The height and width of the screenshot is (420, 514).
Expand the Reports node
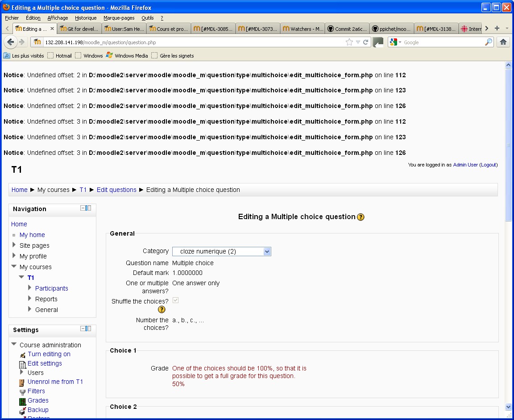coord(29,298)
